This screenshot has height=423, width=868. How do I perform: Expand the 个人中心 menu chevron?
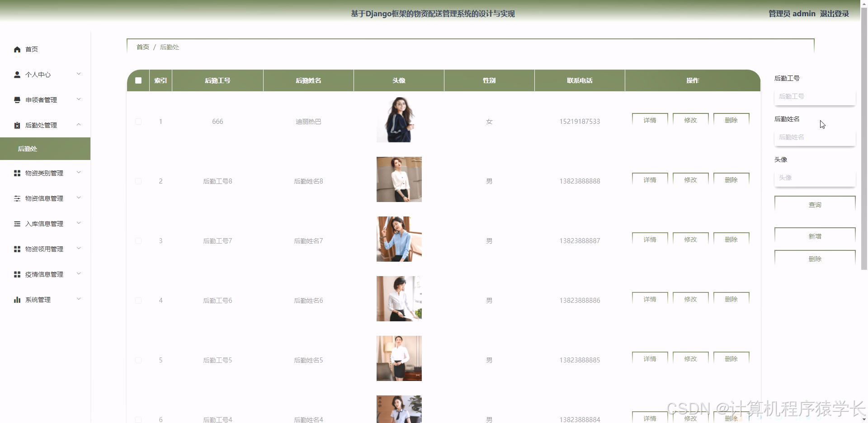point(79,74)
